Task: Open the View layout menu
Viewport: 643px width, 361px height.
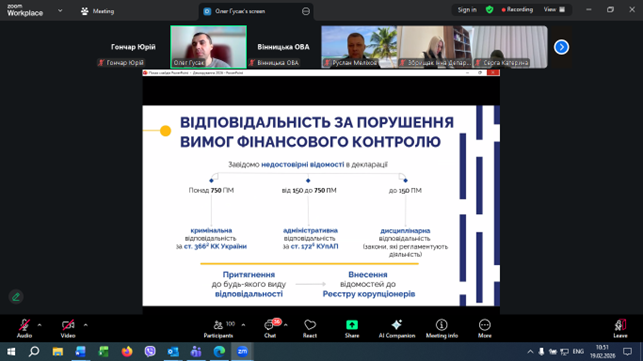Action: coord(554,9)
